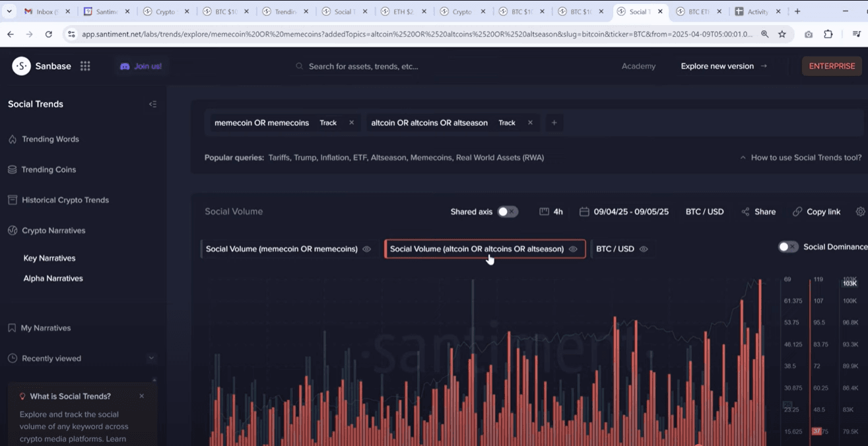
Task: Collapse the Social Trends sidebar
Action: [152, 104]
